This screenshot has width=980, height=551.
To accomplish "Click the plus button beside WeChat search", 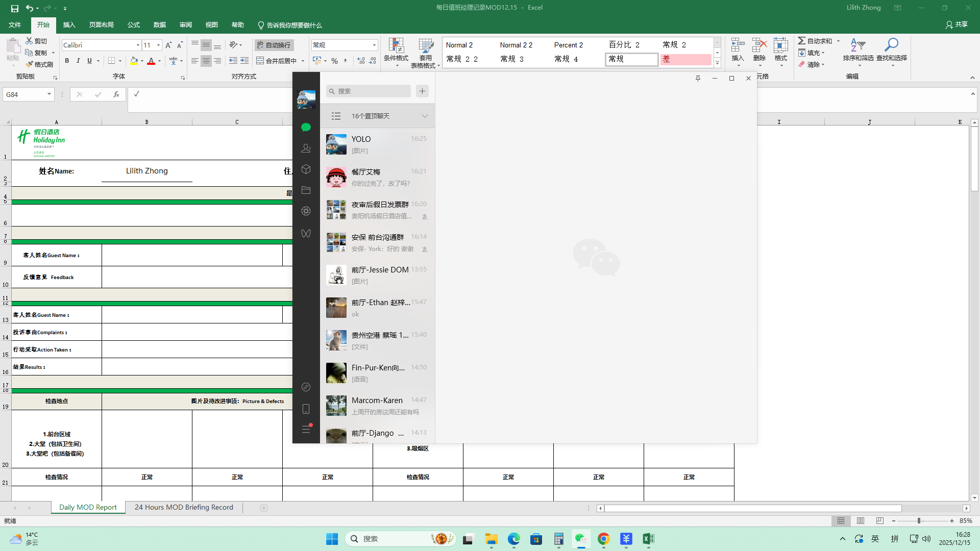I will (422, 91).
